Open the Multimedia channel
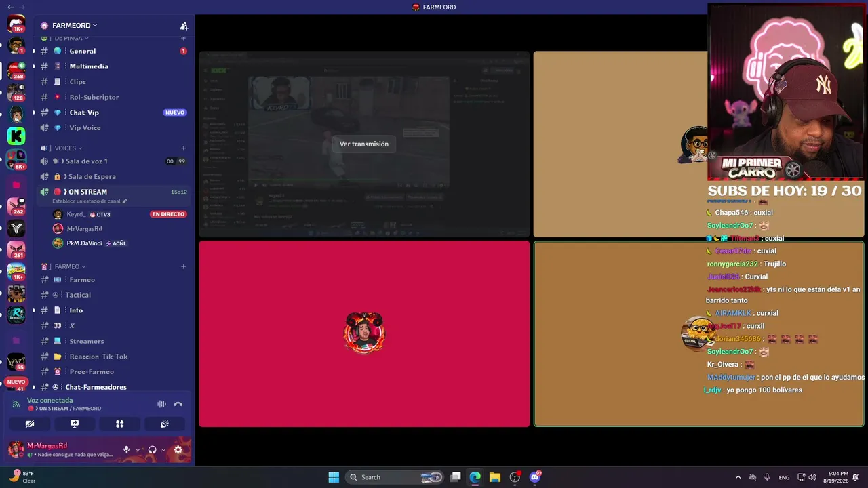Image resolution: width=868 pixels, height=488 pixels. click(x=113, y=66)
